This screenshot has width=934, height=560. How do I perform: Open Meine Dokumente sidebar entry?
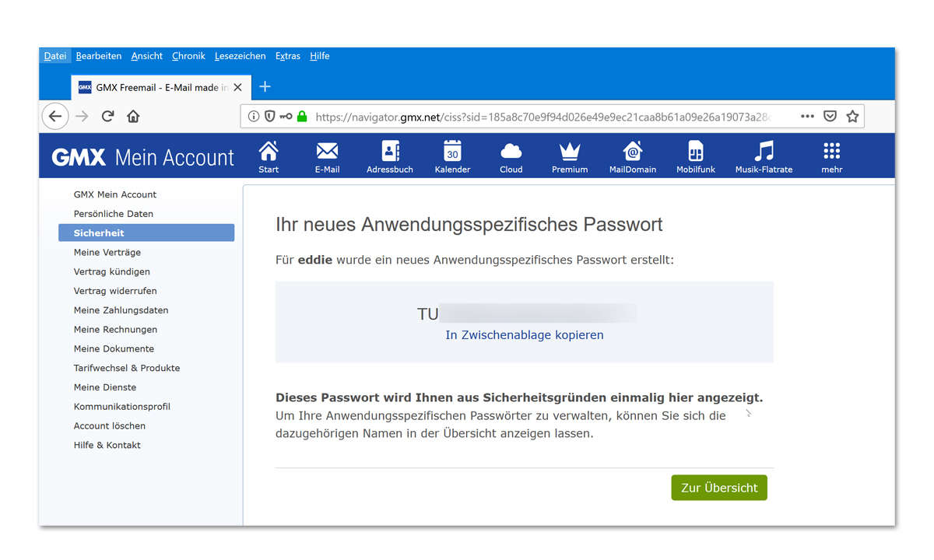pos(114,348)
